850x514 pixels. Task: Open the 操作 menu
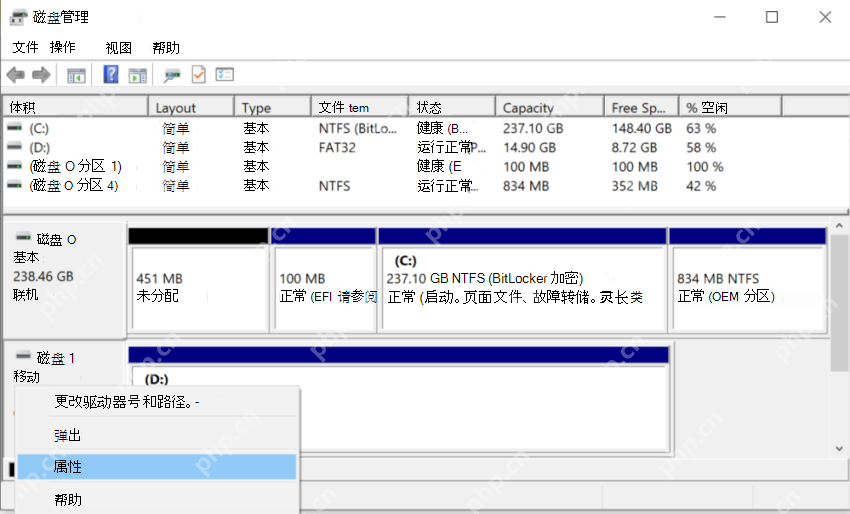62,47
